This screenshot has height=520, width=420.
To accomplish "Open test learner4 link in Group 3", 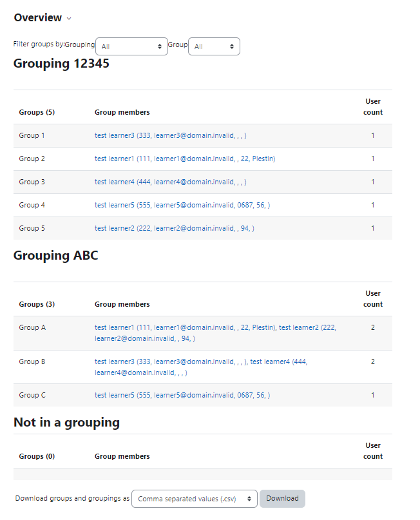I will 171,182.
